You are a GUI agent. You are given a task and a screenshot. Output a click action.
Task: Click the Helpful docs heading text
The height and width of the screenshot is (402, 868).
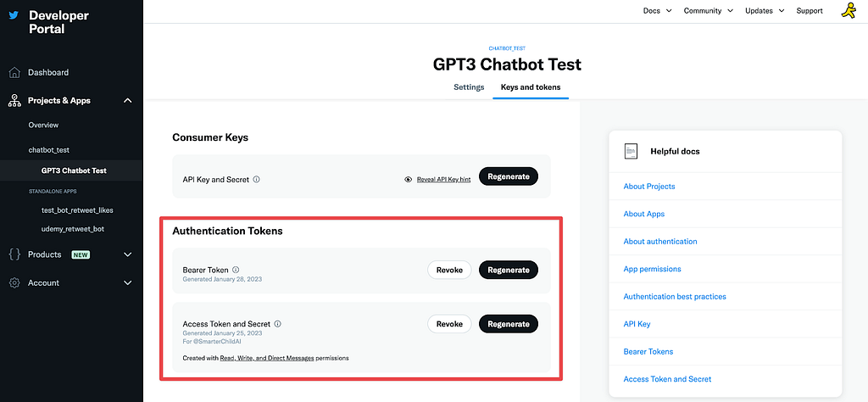(675, 151)
